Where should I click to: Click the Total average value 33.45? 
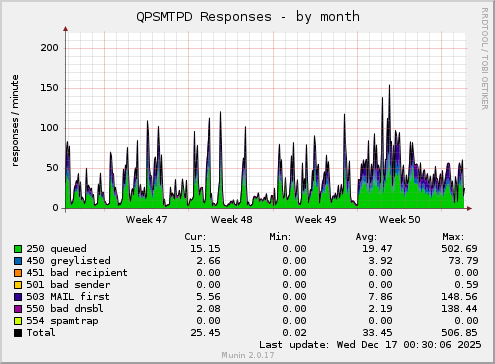377,333
